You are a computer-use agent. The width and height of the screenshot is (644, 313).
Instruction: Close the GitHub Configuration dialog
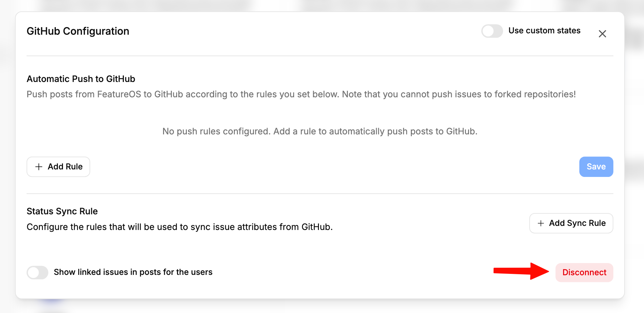pos(602,34)
